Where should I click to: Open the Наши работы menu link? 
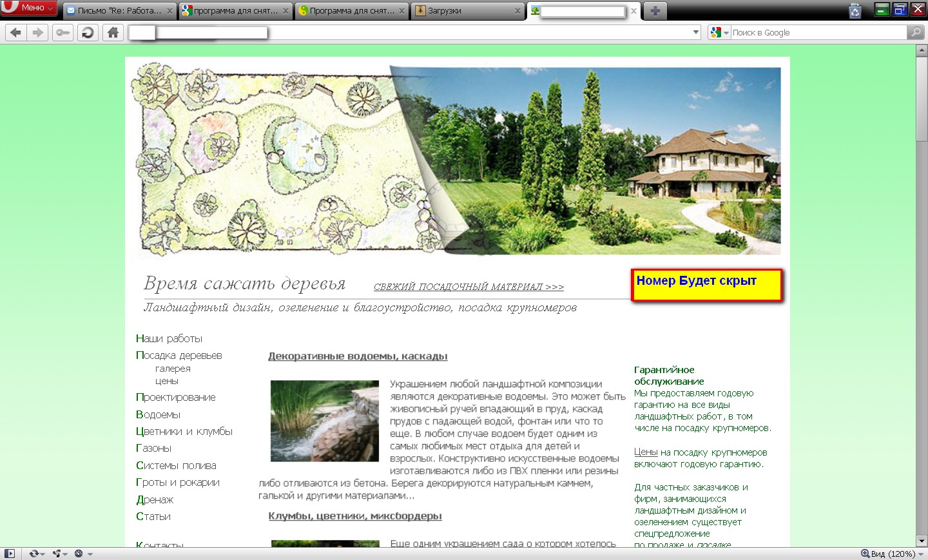click(x=169, y=338)
